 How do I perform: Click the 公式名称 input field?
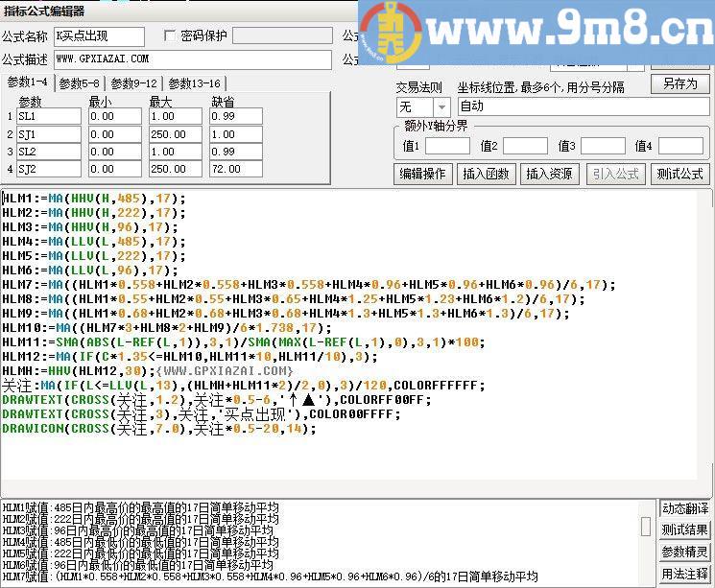(100, 36)
